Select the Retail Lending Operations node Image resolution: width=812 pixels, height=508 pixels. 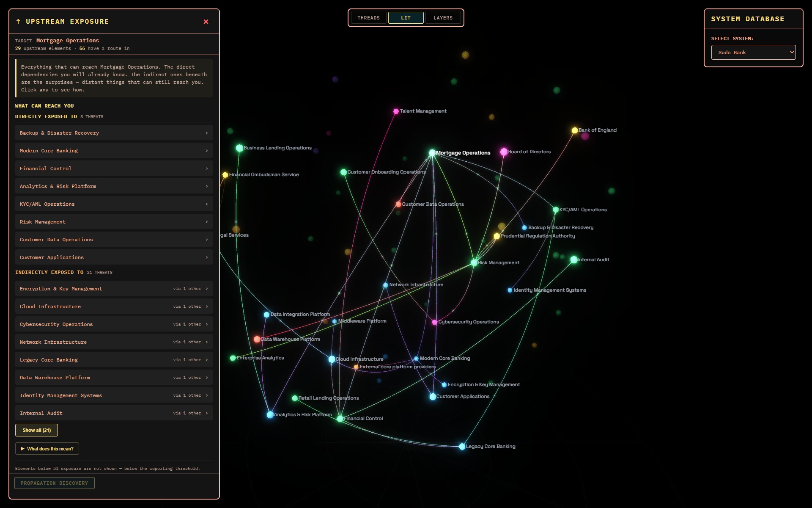coord(295,398)
